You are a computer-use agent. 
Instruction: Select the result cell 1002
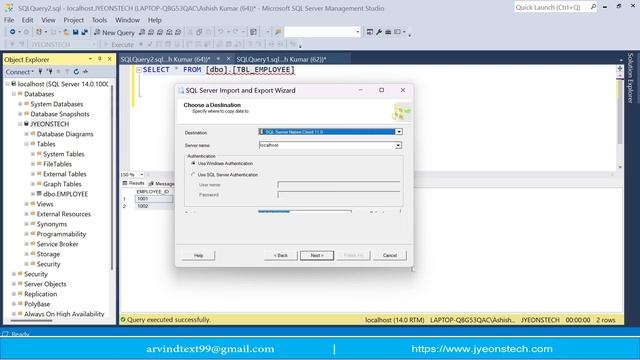[154, 206]
